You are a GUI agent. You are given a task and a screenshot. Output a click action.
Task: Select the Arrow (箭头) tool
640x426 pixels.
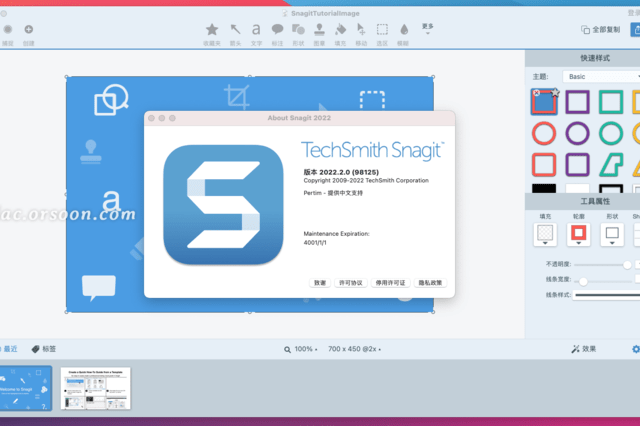[x=236, y=29]
